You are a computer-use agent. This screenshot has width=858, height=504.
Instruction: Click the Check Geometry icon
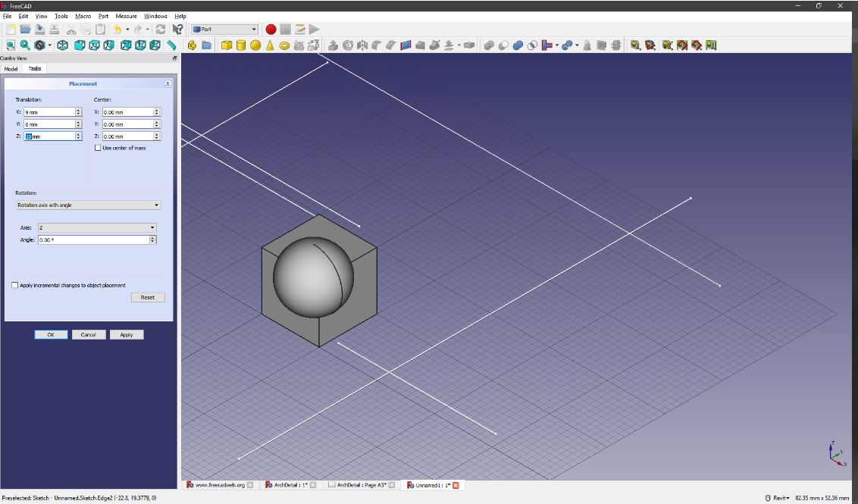[x=587, y=45]
